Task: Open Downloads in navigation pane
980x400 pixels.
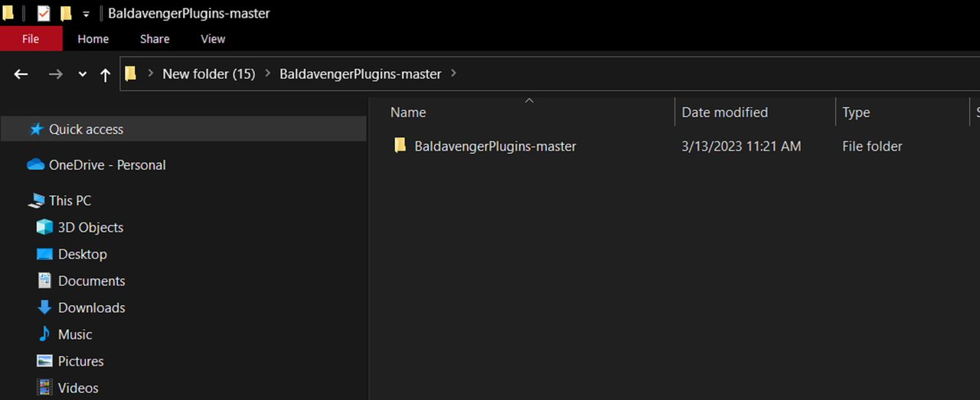Action: [x=91, y=307]
